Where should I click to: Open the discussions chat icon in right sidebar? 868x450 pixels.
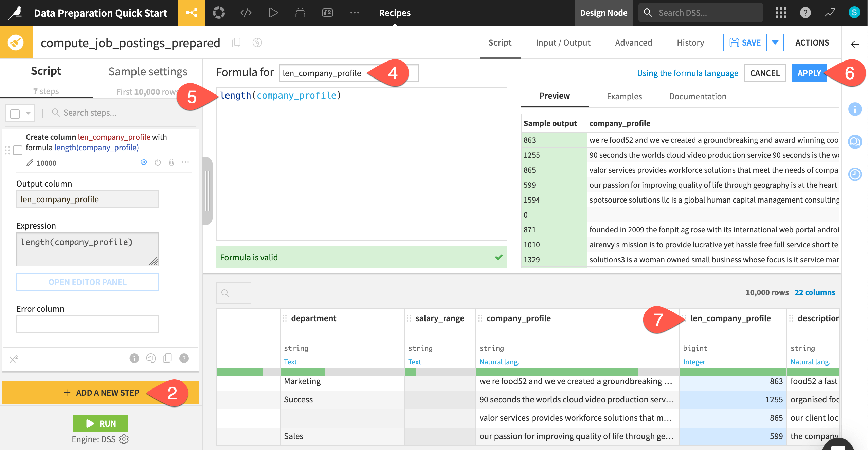coord(855,142)
